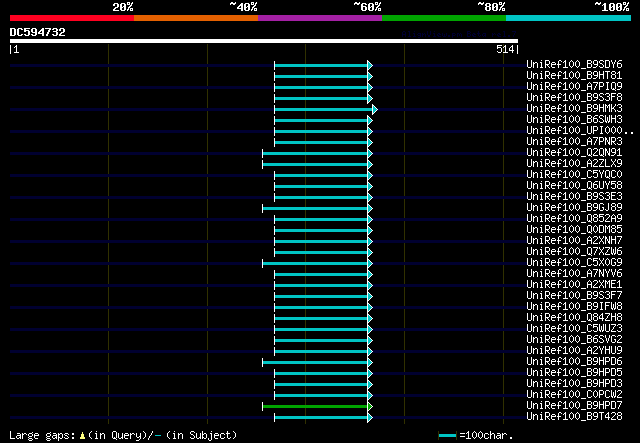
Task: Select the UniRef100_B9IFW8 label
Action: click(x=574, y=307)
